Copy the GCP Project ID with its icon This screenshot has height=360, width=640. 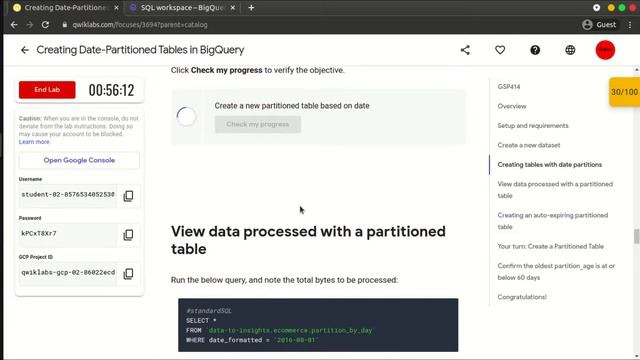pyautogui.click(x=128, y=273)
